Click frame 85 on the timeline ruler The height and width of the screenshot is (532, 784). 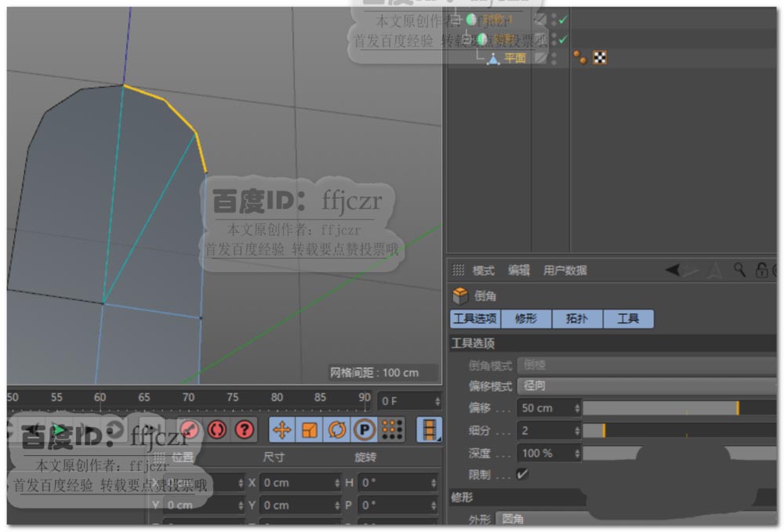[320, 397]
